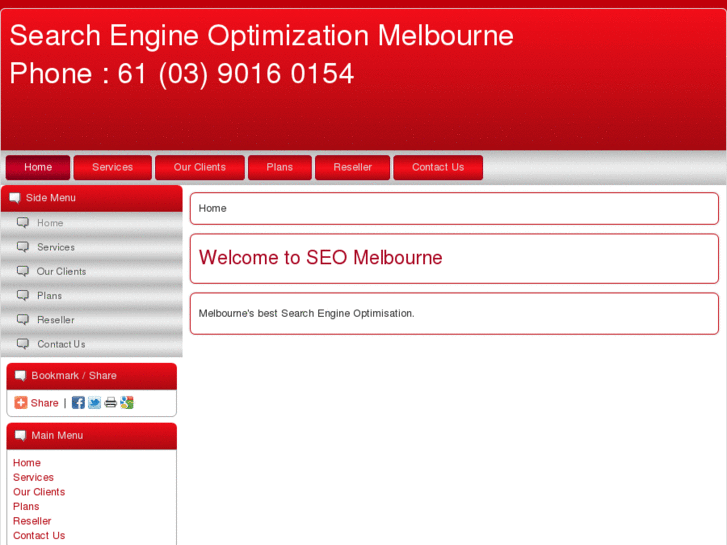The height and width of the screenshot is (545, 727).
Task: Select the Plans tab in top navigation
Action: click(x=280, y=167)
